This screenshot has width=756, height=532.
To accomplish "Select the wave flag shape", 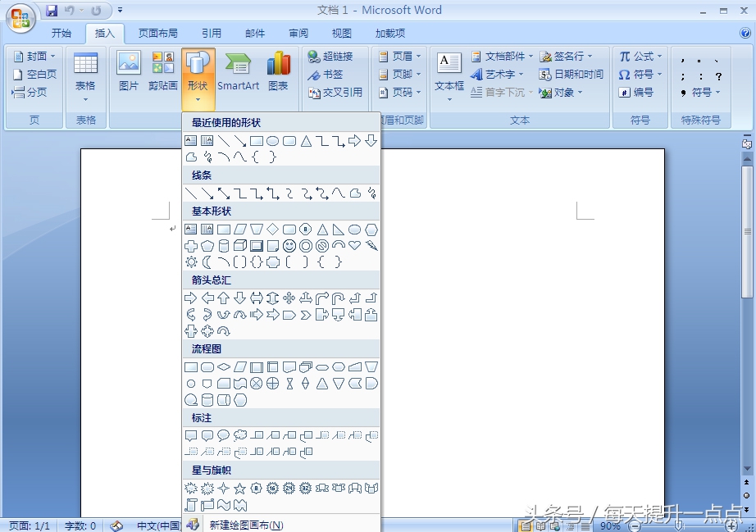I will pyautogui.click(x=224, y=505).
